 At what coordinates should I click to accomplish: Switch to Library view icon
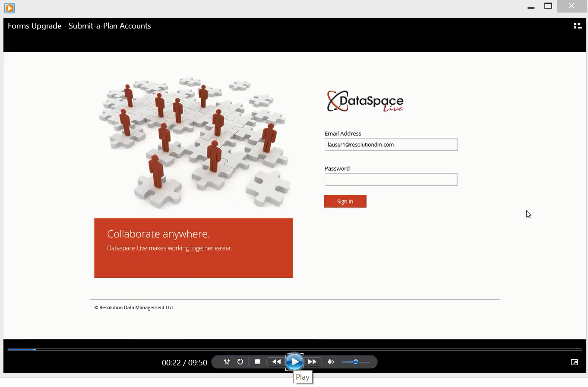point(577,26)
